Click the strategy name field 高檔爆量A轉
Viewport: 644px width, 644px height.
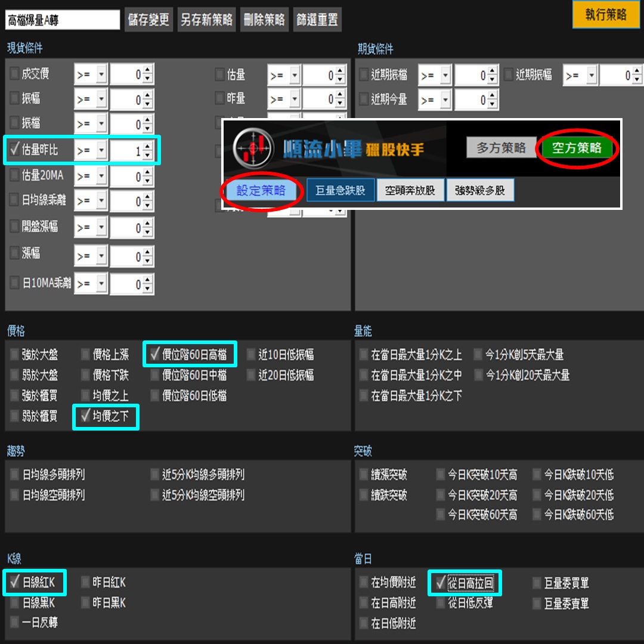63,20
